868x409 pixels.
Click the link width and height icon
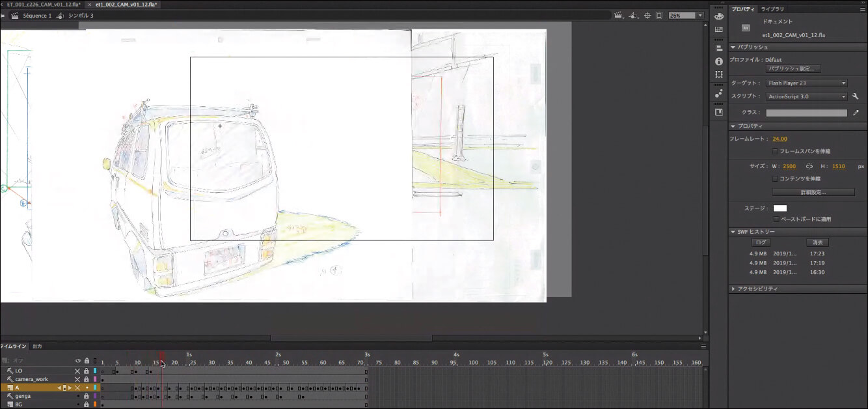tap(809, 167)
